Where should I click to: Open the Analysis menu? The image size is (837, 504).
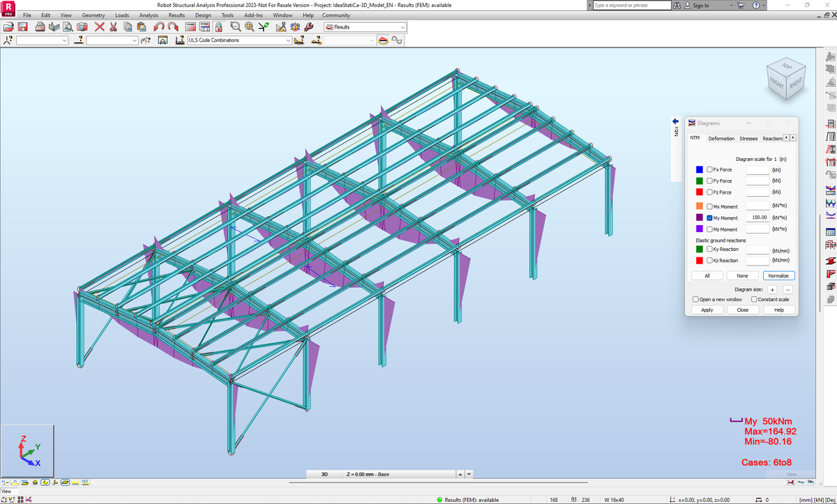pos(148,15)
